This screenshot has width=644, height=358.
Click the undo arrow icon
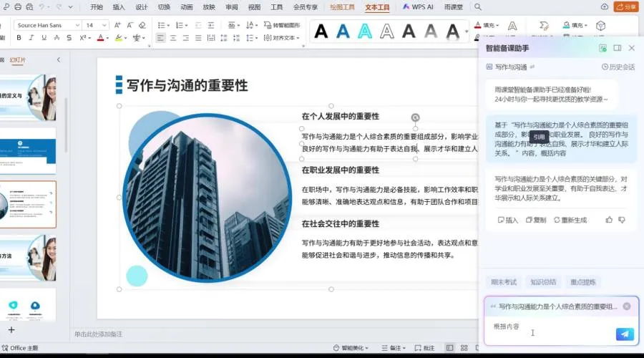[42, 7]
